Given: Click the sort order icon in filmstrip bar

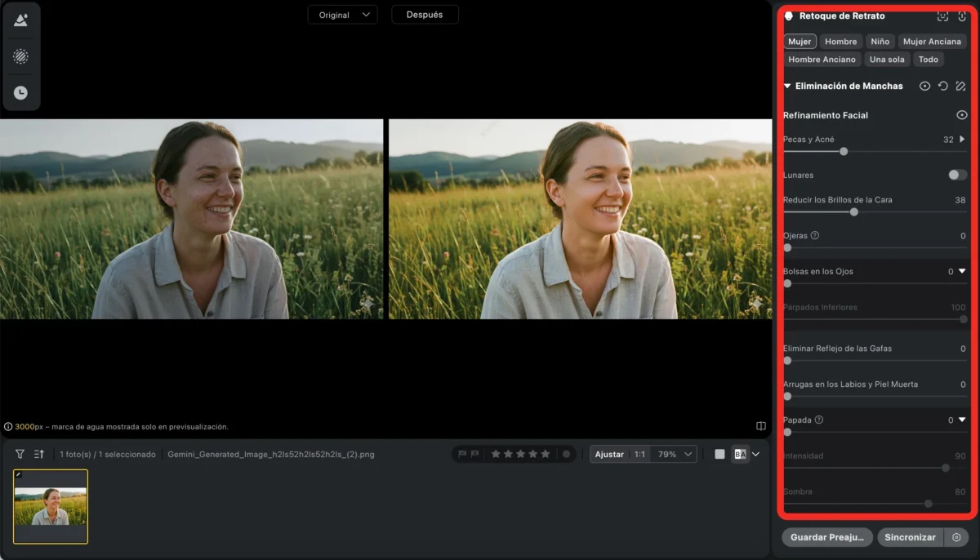Looking at the screenshot, I should (38, 454).
